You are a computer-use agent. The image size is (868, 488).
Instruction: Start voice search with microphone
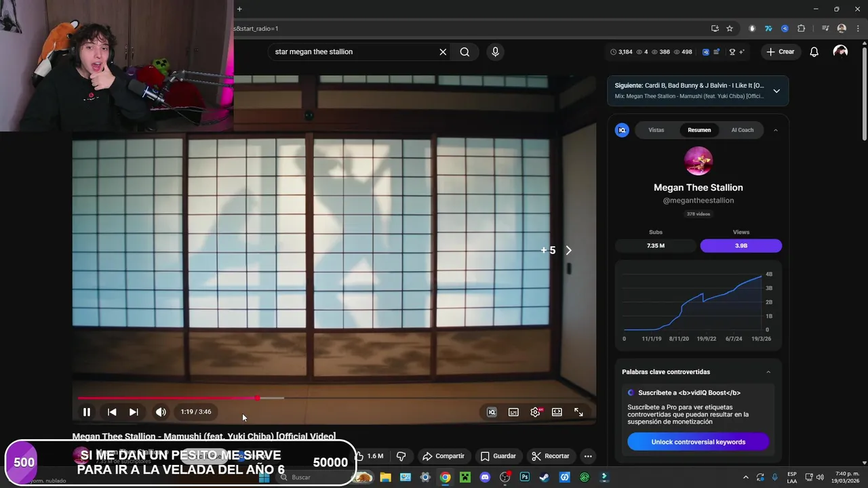point(495,52)
